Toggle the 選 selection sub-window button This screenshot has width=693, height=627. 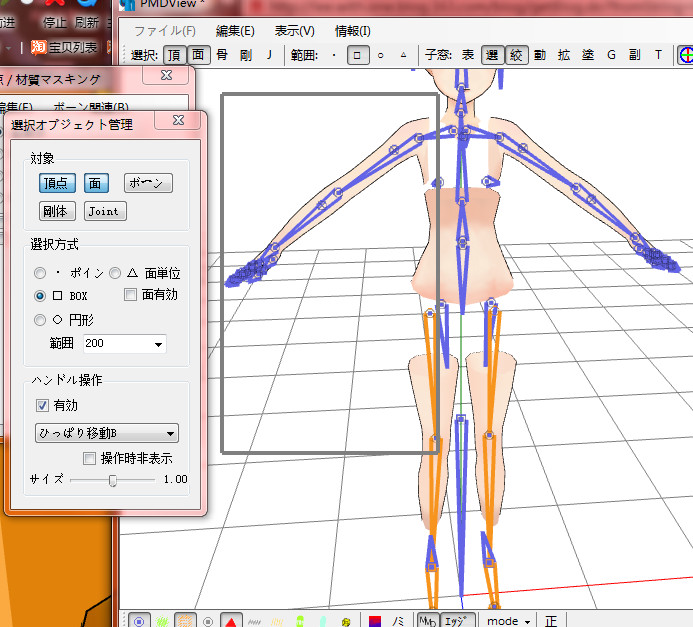click(x=492, y=55)
